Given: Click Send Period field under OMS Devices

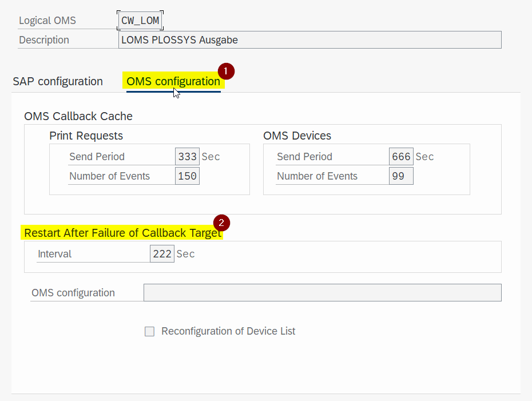Looking at the screenshot, I should click(x=401, y=156).
